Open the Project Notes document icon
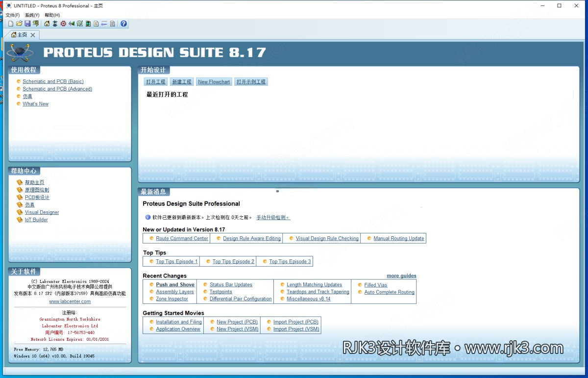Viewport: 588px width, 378px height. click(113, 24)
